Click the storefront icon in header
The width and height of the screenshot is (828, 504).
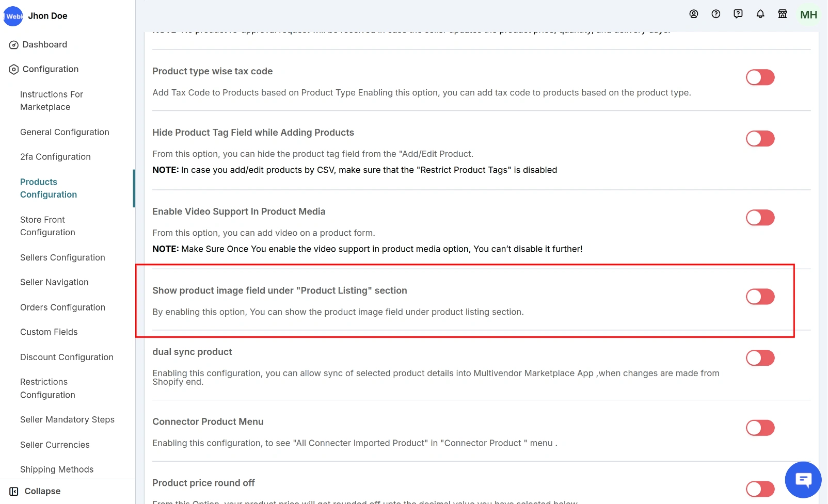pyautogui.click(x=783, y=14)
